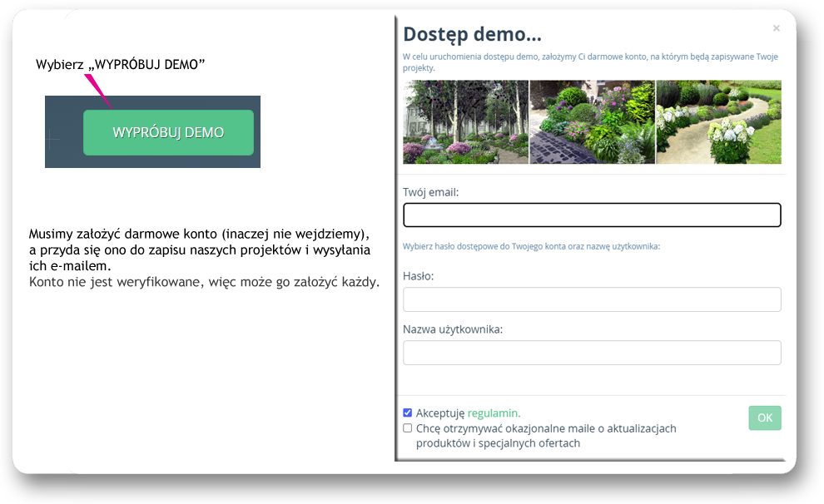Click the left garden image with trees
The width and height of the screenshot is (824, 504).
click(x=465, y=122)
